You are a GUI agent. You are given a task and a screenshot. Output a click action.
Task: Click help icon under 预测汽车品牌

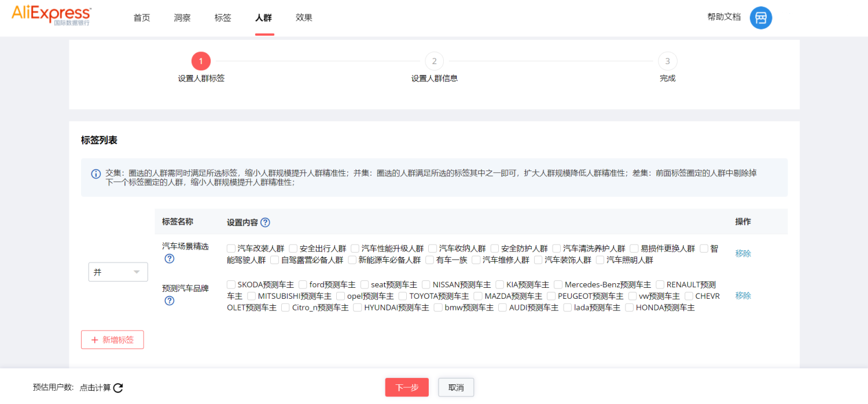170,301
